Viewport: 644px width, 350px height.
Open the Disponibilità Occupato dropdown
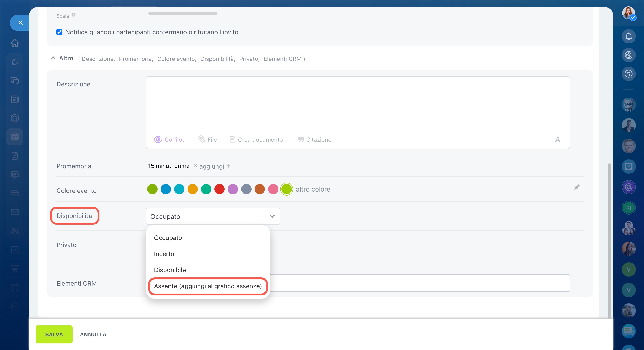pos(213,216)
